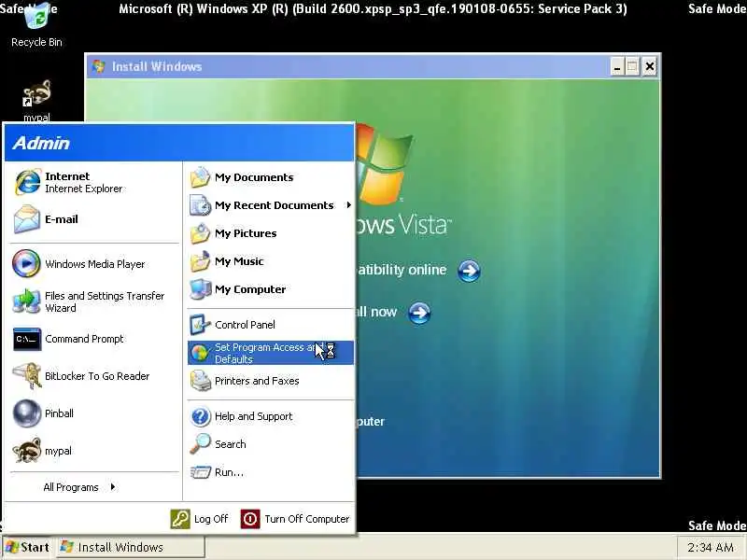Open the Run... dialog icon

click(x=201, y=472)
